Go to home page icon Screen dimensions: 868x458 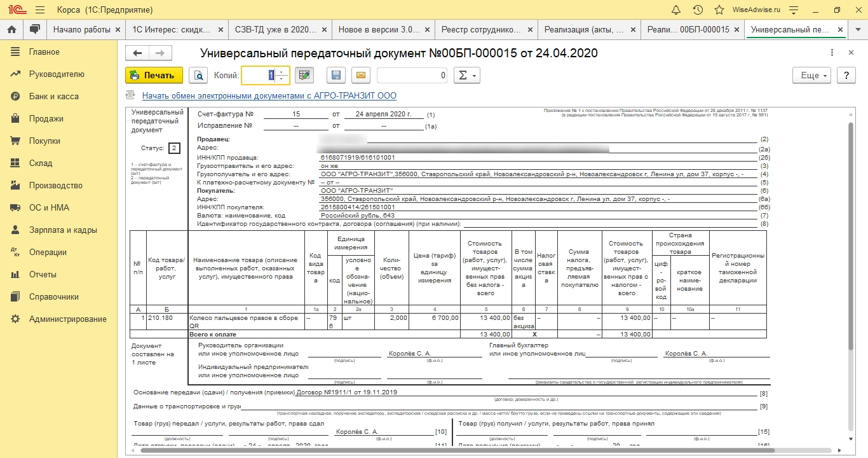point(11,29)
